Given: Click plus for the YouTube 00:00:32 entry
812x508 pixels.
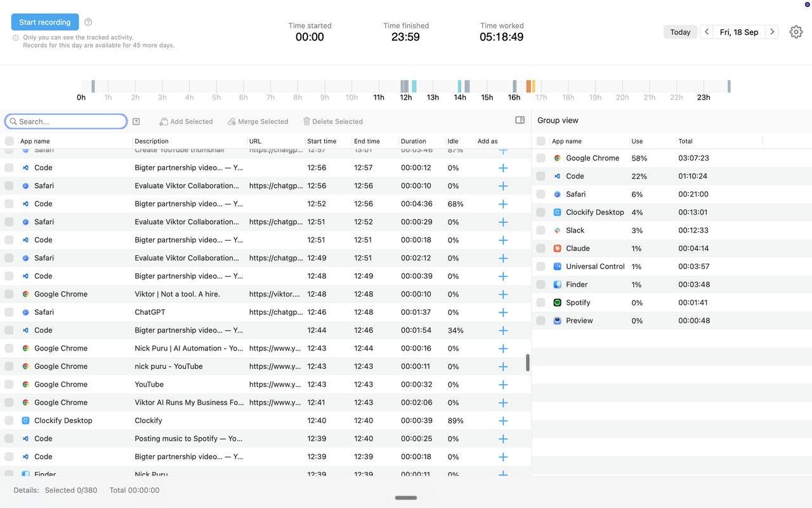Looking at the screenshot, I should click(503, 385).
